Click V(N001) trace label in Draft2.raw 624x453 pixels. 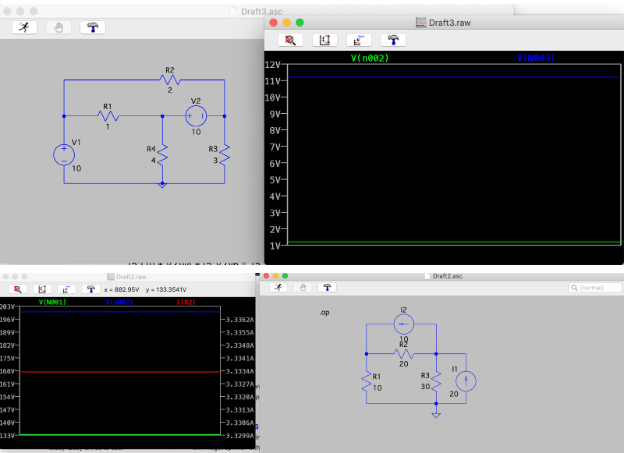click(53, 302)
